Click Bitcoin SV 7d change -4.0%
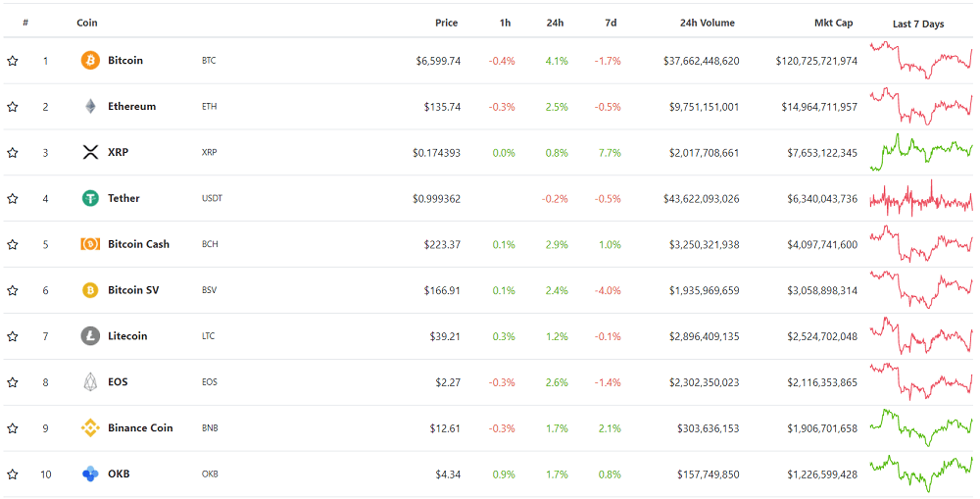This screenshot has height=499, width=980. click(x=609, y=291)
